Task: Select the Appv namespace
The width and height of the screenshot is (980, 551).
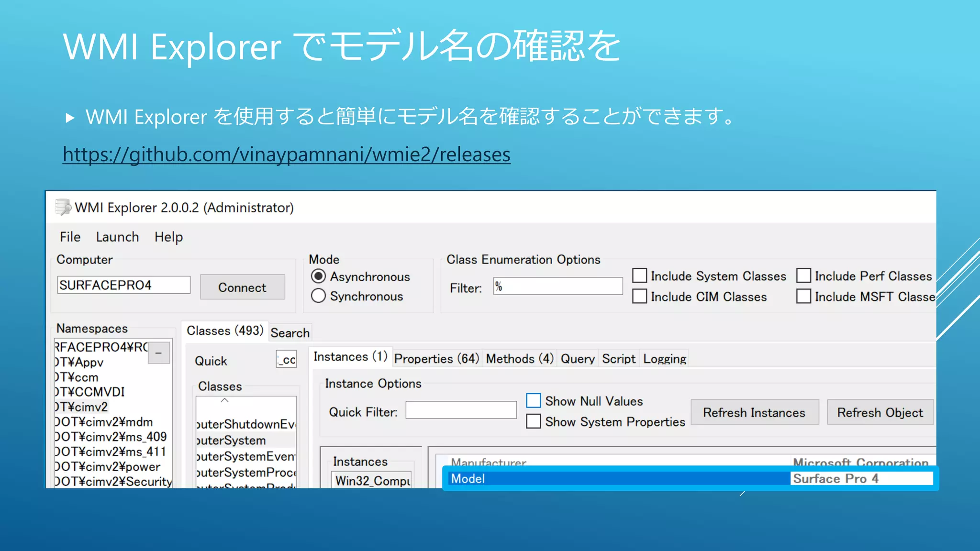Action: click(x=79, y=362)
